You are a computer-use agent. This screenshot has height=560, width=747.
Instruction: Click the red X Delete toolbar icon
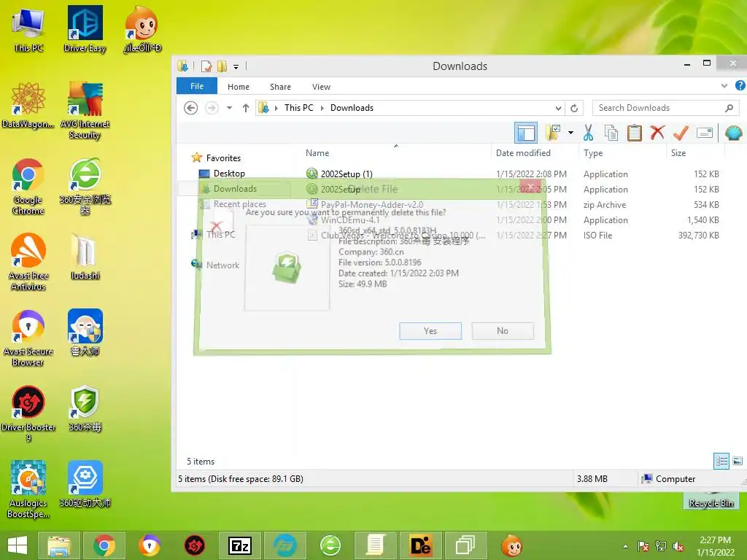coord(657,133)
